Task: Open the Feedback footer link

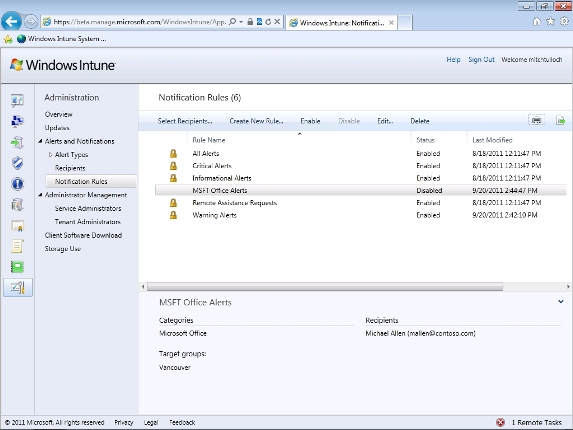Action: click(x=182, y=422)
